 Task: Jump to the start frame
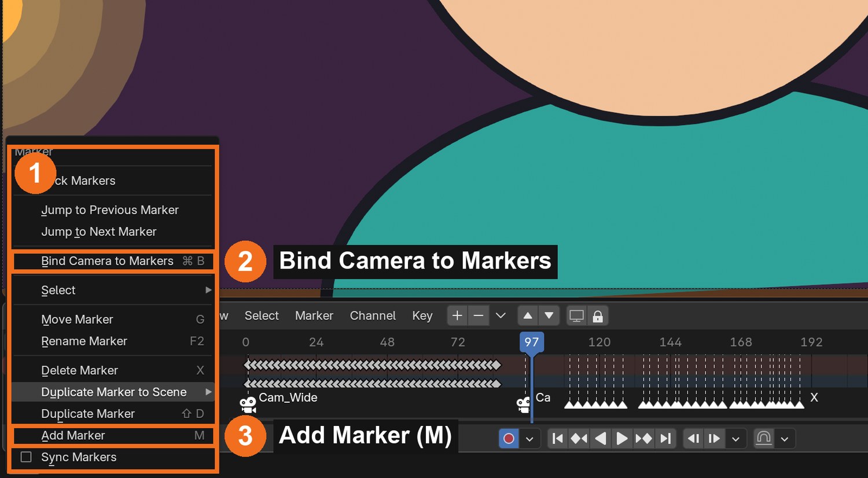click(558, 439)
